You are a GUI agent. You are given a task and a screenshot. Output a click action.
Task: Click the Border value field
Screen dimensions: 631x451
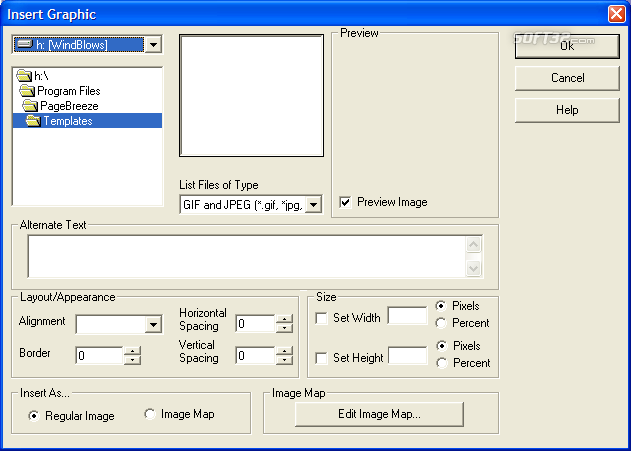coord(99,356)
